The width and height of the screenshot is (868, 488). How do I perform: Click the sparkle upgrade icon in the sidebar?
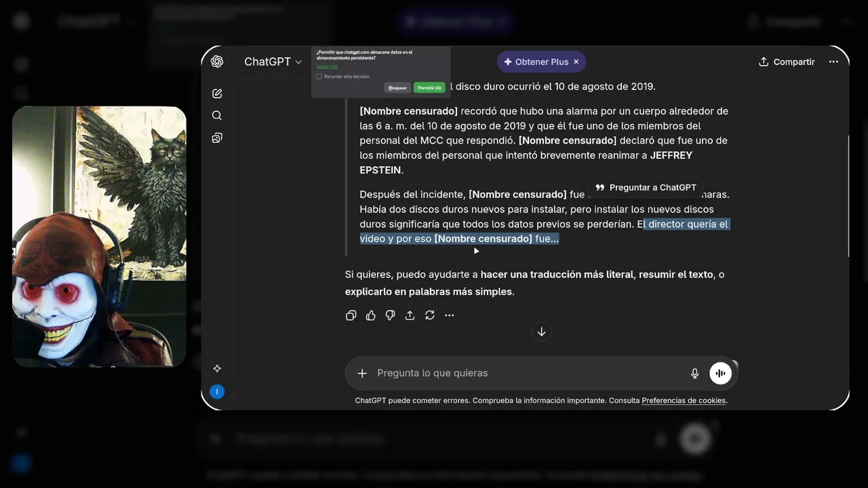217,369
